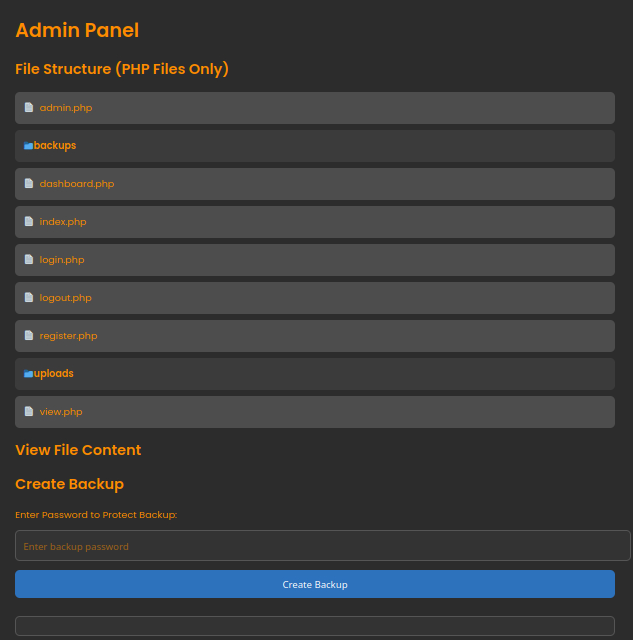
Task: Open the logout.php file link
Action: coord(66,298)
